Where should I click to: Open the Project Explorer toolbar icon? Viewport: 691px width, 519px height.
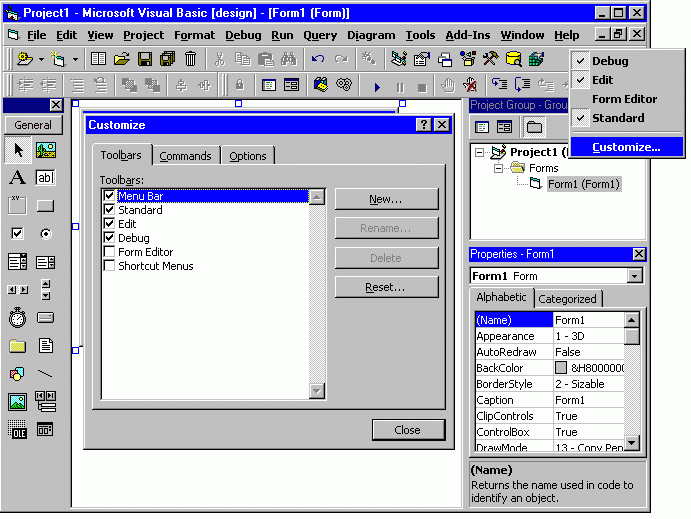pyautogui.click(x=398, y=59)
